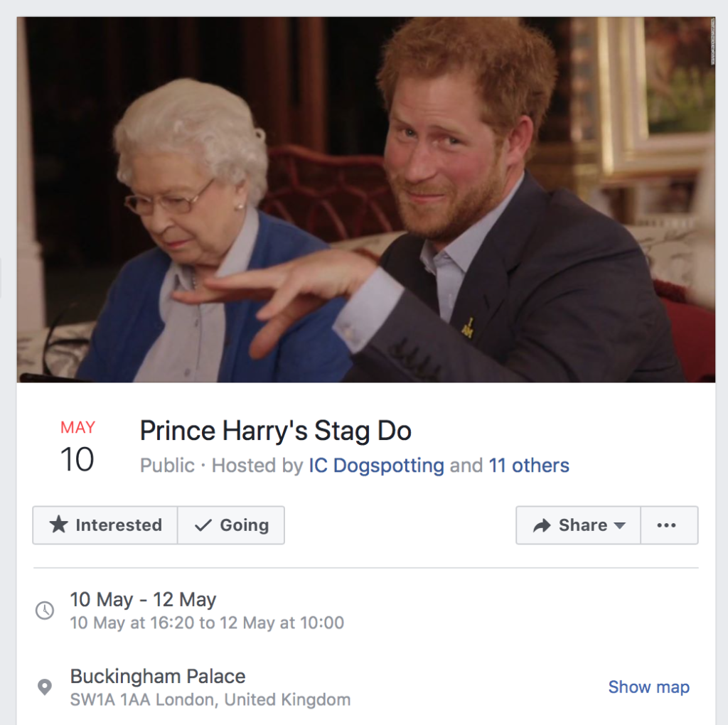Viewport: 728px width, 725px height.
Task: Select the 10 May - 12 May date range
Action: 143,600
